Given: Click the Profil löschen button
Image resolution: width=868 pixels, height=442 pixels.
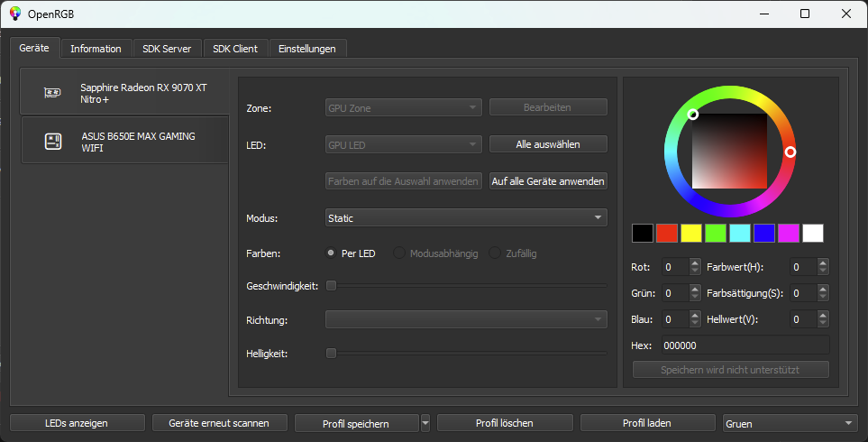Looking at the screenshot, I should [505, 423].
